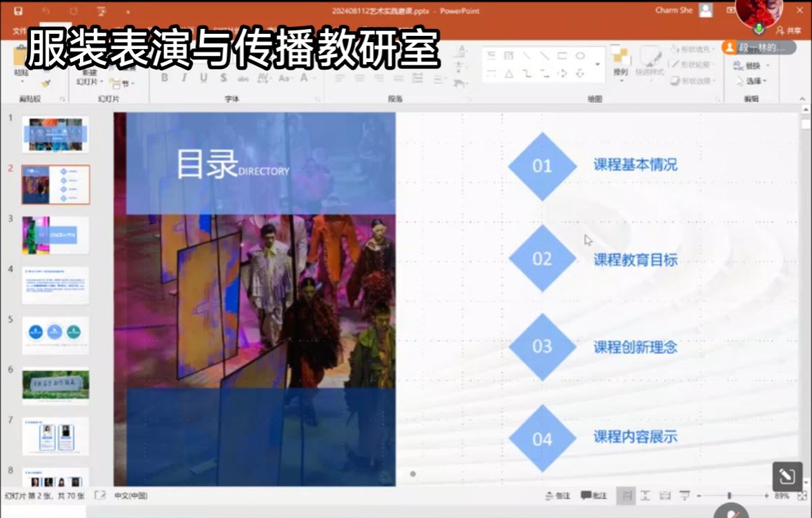812x518 pixels.
Task: Open 快速样式 (Quick Styles) gallery
Action: click(x=649, y=62)
